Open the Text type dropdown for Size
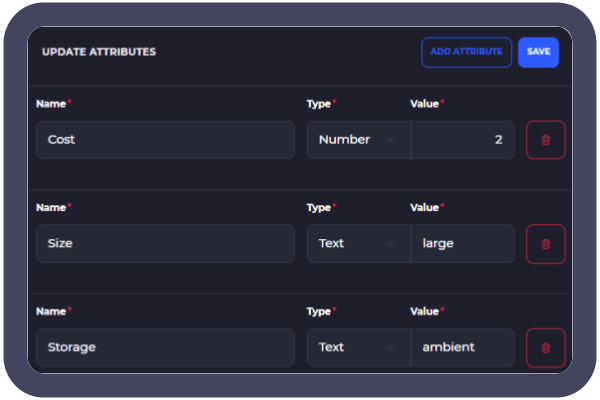 click(359, 244)
